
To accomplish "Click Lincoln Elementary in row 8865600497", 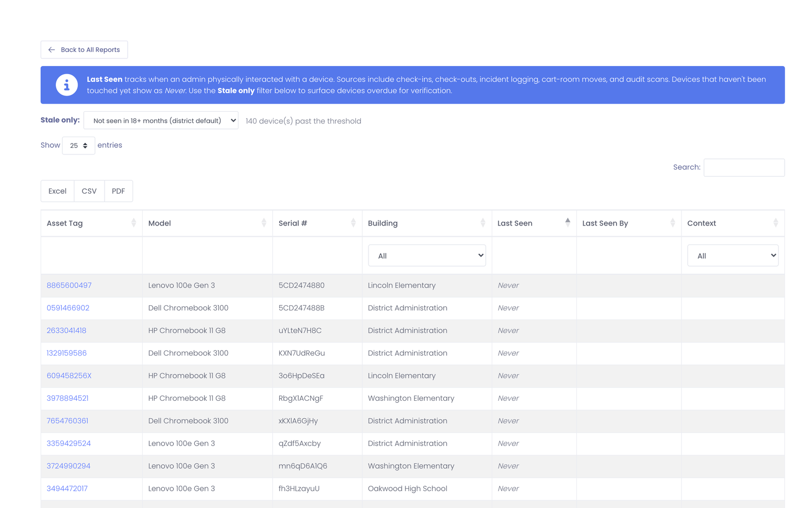I will click(x=401, y=285).
